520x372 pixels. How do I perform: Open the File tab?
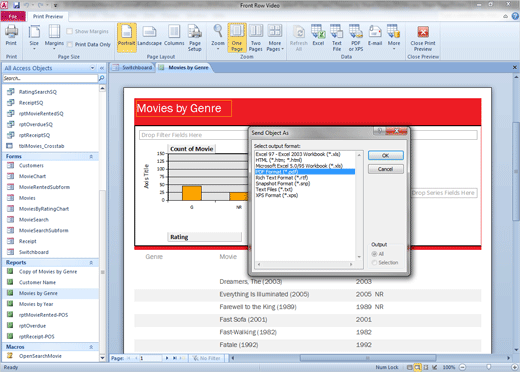coord(13,16)
